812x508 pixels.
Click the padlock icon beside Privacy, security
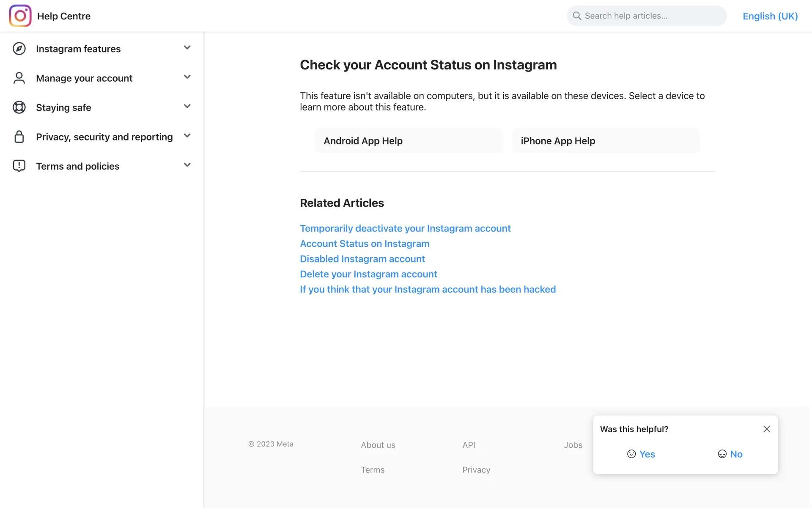[x=19, y=137]
